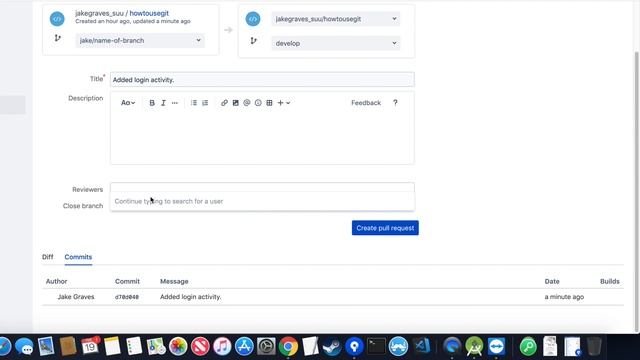Image resolution: width=640 pixels, height=360 pixels.
Task: Insert a table in the description
Action: pos(269,103)
